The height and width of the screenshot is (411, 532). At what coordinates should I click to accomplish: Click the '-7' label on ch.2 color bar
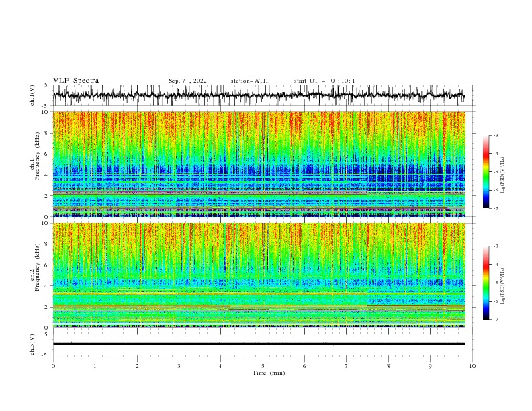point(495,320)
